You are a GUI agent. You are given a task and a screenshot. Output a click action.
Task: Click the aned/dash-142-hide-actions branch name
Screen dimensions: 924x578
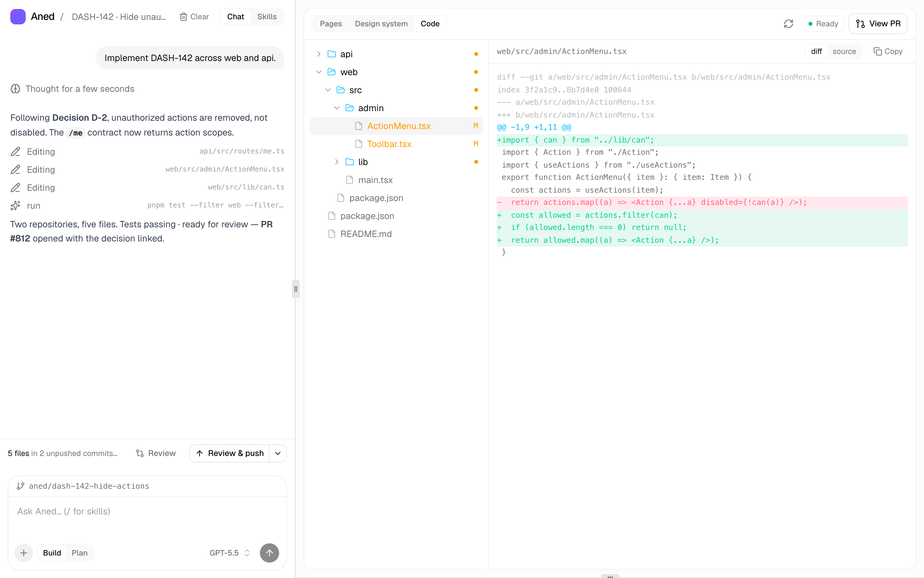click(89, 486)
